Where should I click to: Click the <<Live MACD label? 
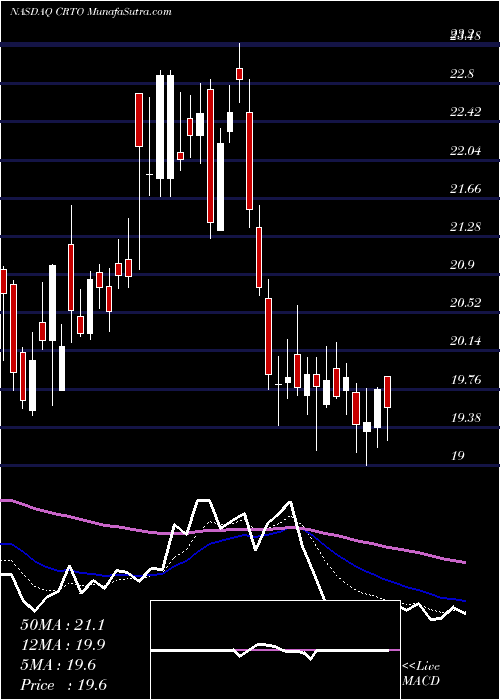(x=421, y=673)
